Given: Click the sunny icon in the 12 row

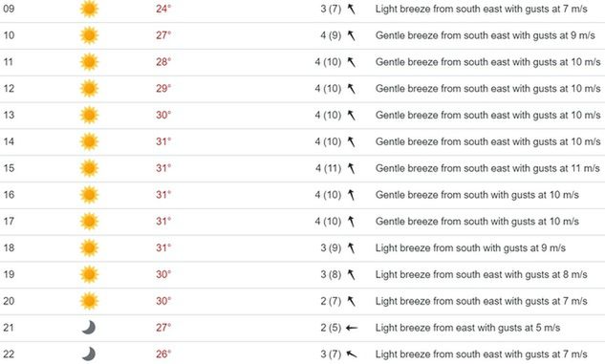Looking at the screenshot, I should pyautogui.click(x=89, y=88).
